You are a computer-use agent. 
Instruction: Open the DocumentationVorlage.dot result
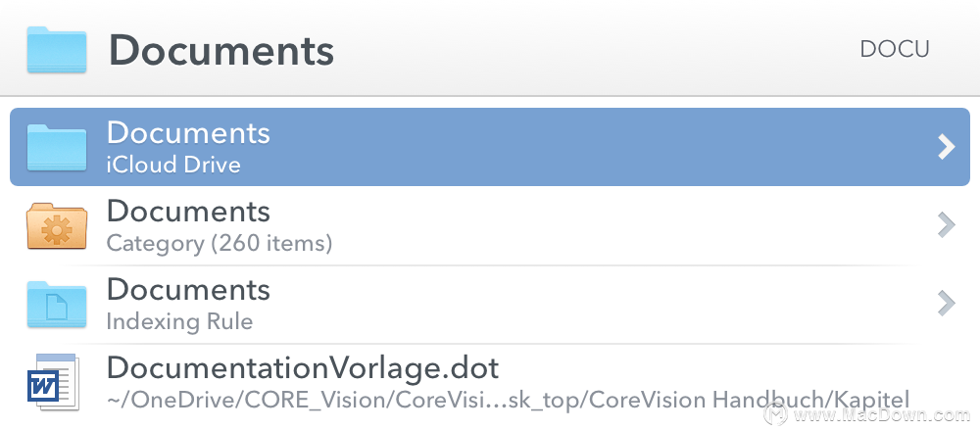tap(490, 382)
